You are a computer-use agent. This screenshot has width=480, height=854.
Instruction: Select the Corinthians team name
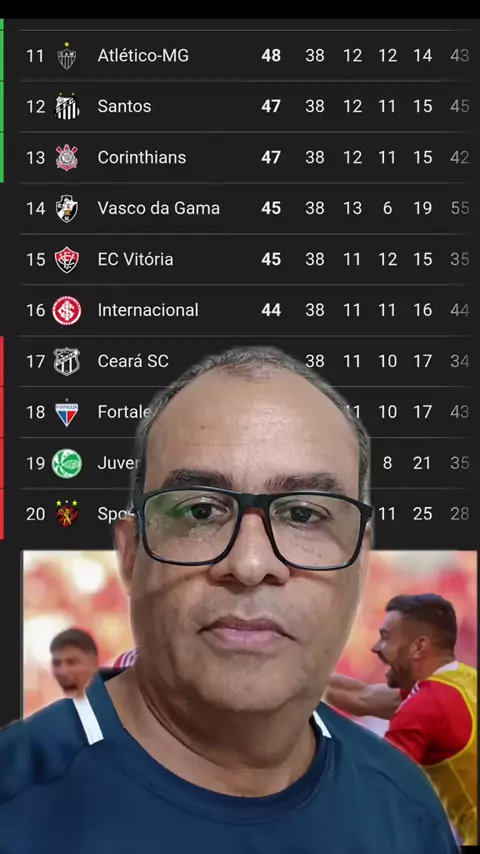pyautogui.click(x=142, y=157)
